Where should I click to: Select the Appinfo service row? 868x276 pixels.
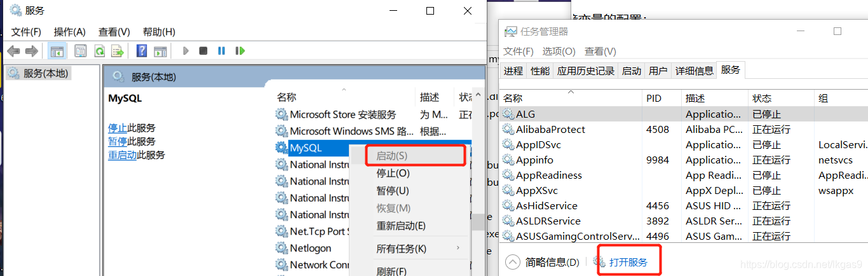tap(684, 160)
